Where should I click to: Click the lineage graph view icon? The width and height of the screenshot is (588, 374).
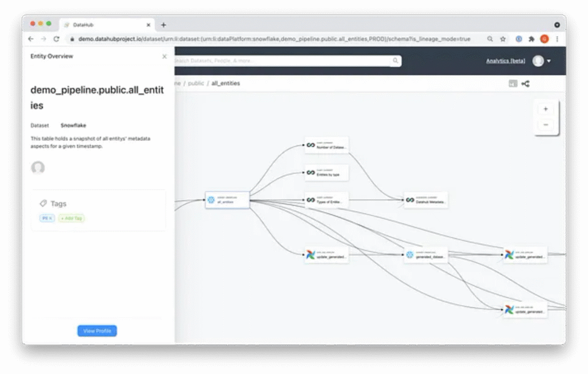point(525,84)
